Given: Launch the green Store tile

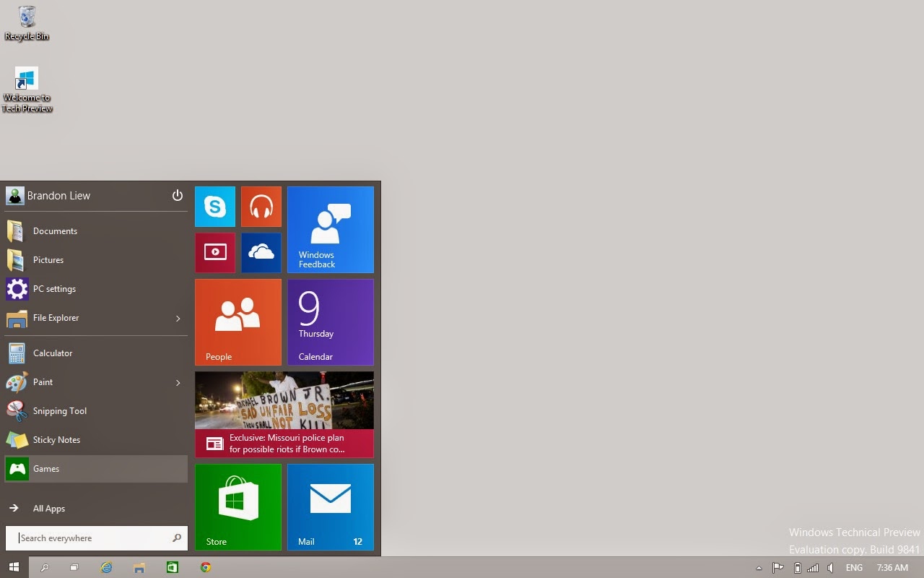Looking at the screenshot, I should point(237,506).
